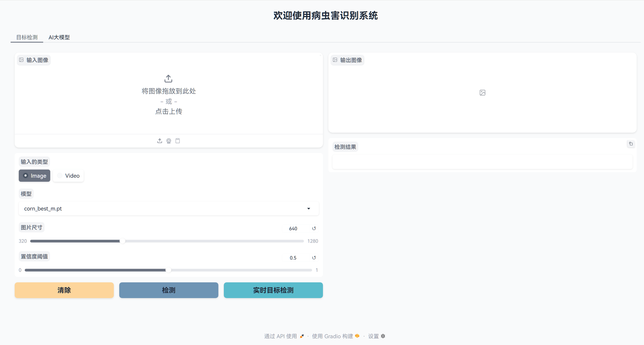644x345 pixels.
Task: Select clipboard paste source icon
Action: pyautogui.click(x=178, y=141)
